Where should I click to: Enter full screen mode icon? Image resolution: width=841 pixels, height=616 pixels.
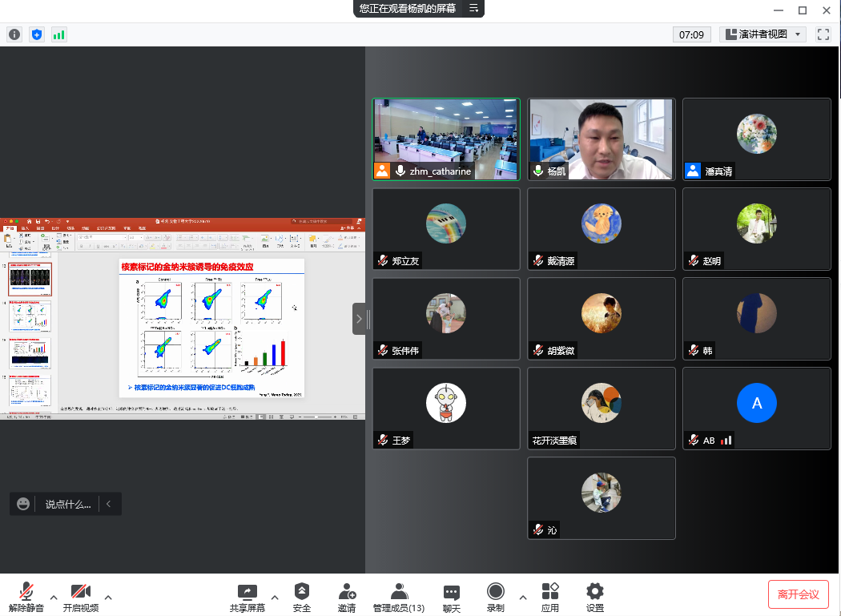click(823, 34)
